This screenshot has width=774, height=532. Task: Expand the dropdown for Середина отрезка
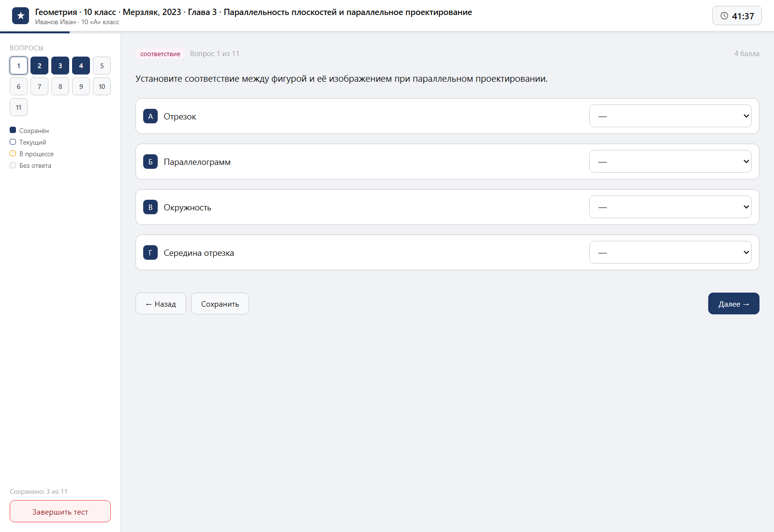670,252
